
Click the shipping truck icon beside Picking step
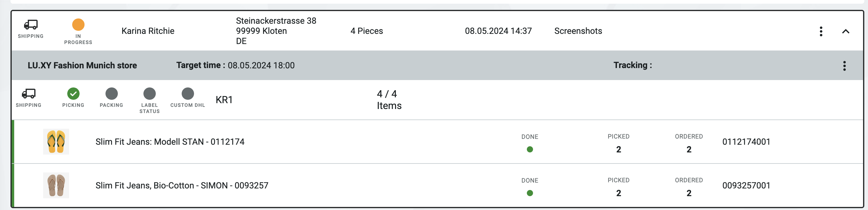(x=29, y=93)
